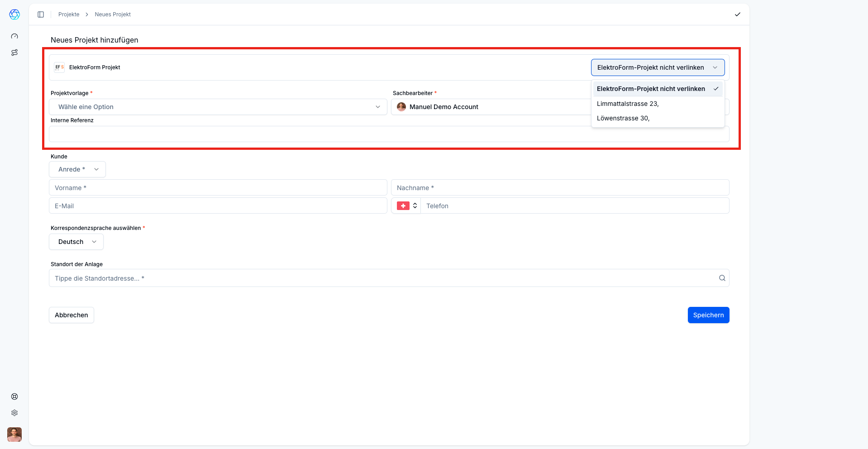Click the user avatar in sidebar
This screenshot has width=868, height=449.
[x=14, y=435]
